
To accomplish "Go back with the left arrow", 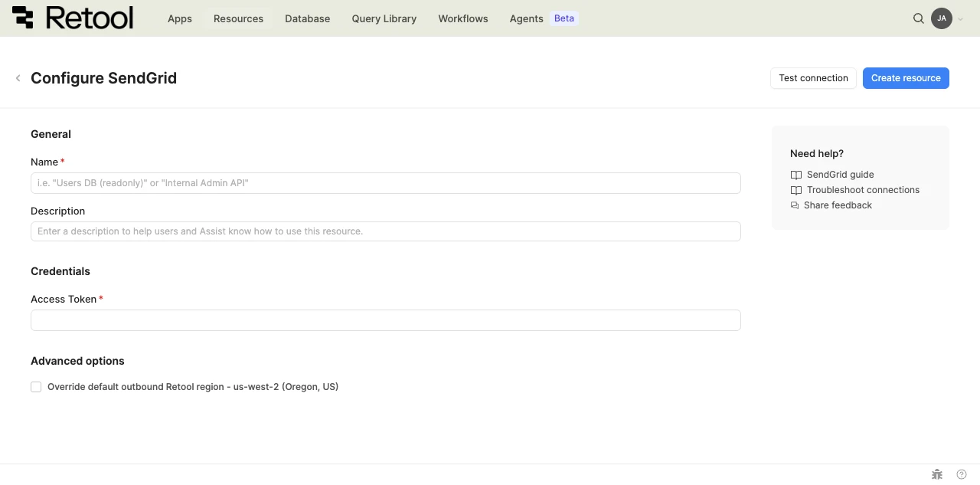I will pyautogui.click(x=18, y=78).
